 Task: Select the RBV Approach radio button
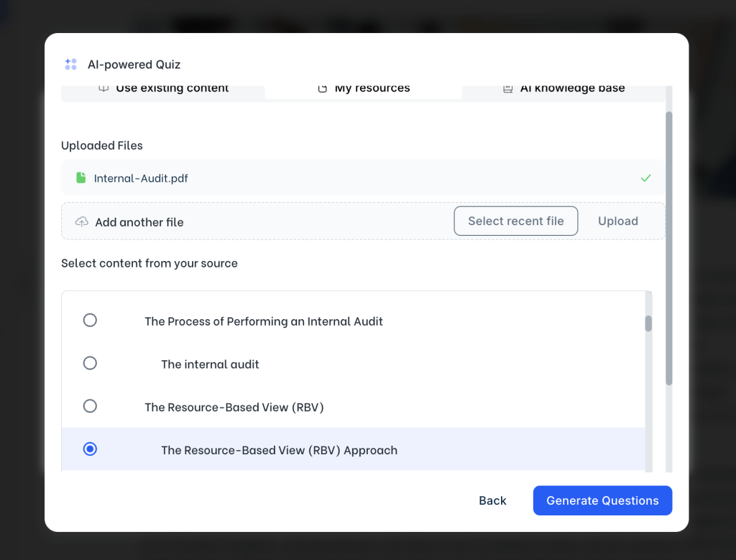(x=90, y=449)
